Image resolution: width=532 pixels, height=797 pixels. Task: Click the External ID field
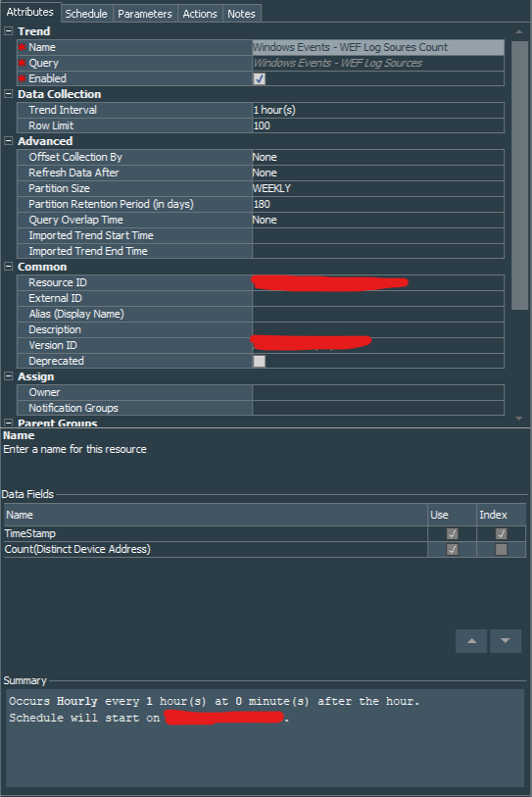378,298
